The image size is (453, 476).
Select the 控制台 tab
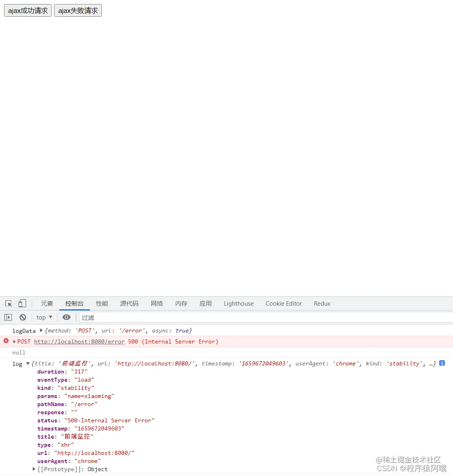[74, 304]
